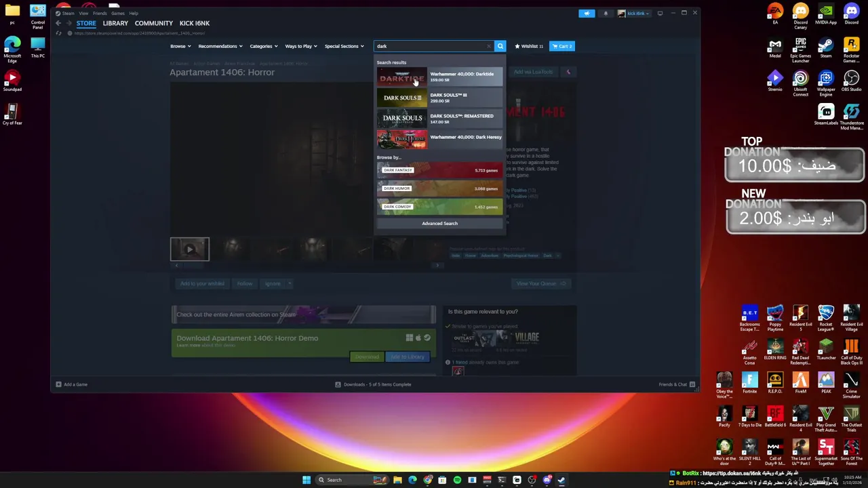The image size is (868, 488).
Task: Open Spotify from the taskbar
Action: click(x=457, y=480)
